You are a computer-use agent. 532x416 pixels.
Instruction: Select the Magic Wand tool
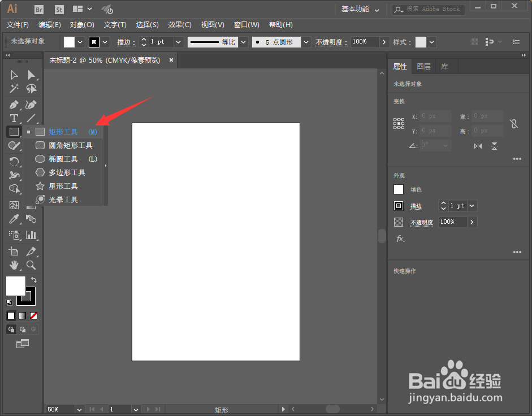click(x=14, y=89)
